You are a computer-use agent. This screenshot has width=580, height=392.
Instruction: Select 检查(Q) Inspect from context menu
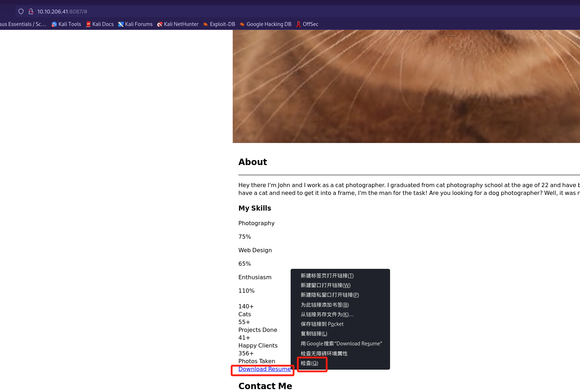coord(310,363)
